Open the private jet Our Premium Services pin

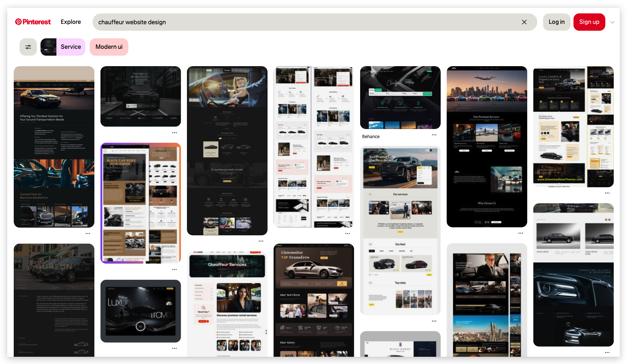click(x=487, y=147)
